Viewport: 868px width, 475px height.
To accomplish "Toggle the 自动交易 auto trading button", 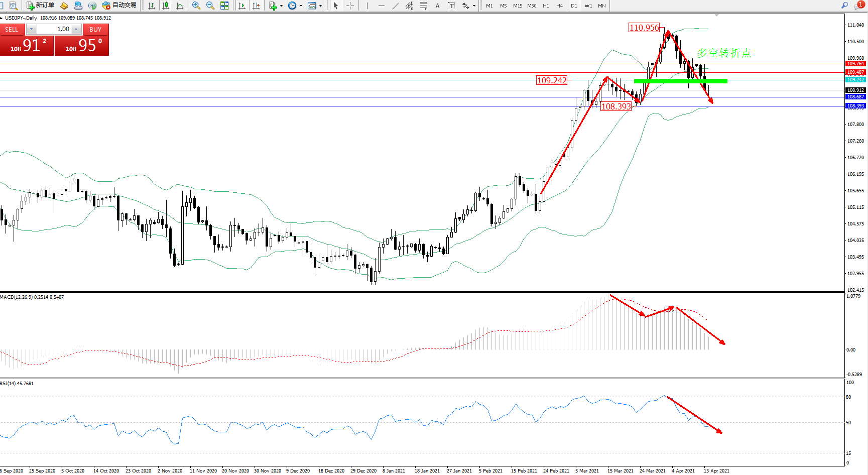I will pyautogui.click(x=119, y=6).
